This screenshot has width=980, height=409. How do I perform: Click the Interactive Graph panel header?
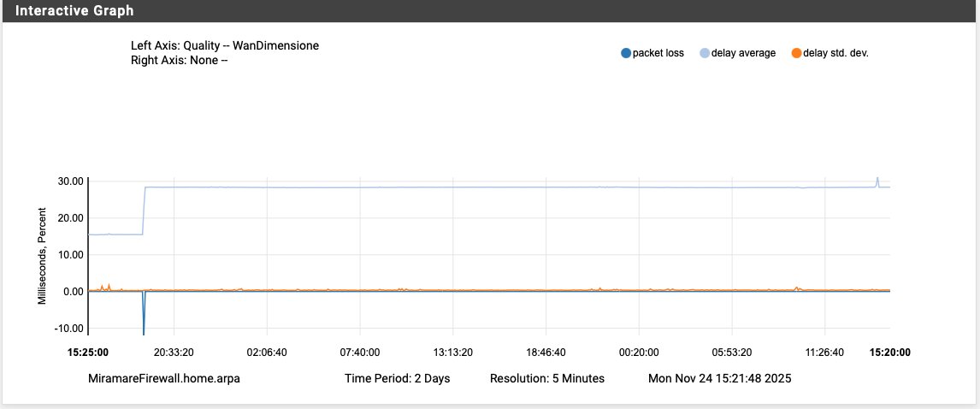click(75, 11)
